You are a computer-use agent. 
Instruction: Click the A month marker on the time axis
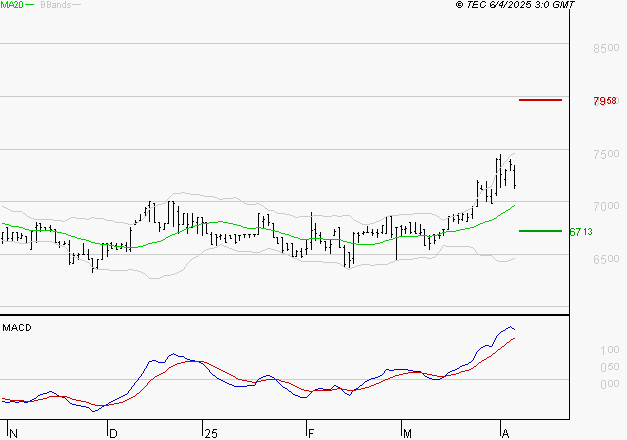[x=505, y=434]
